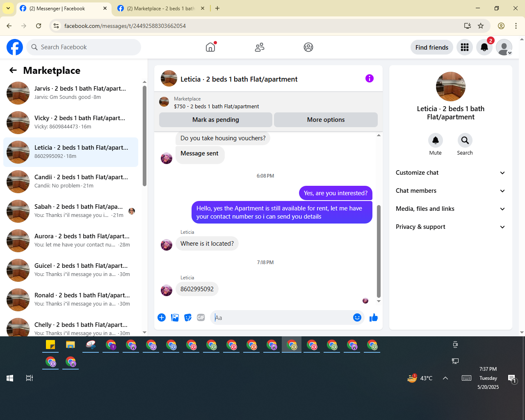Expand Customize chat section
This screenshot has width=525, height=420.
[x=451, y=173]
